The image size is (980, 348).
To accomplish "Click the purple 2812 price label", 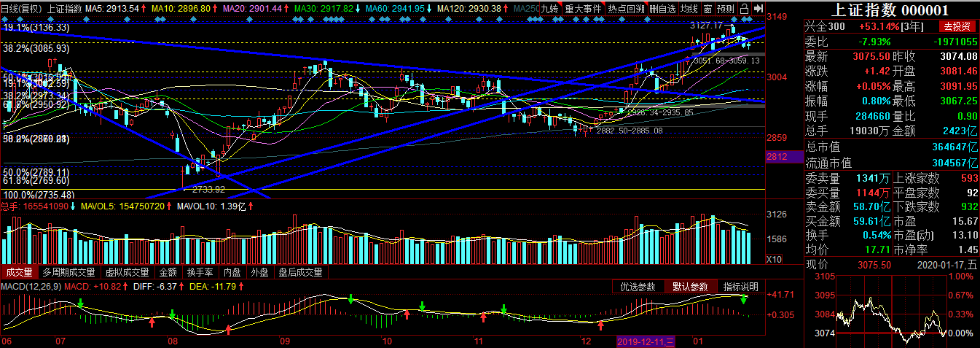I will pos(775,156).
